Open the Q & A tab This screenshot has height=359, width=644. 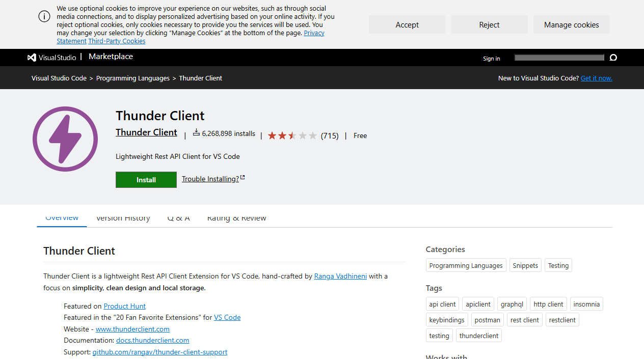click(x=178, y=218)
